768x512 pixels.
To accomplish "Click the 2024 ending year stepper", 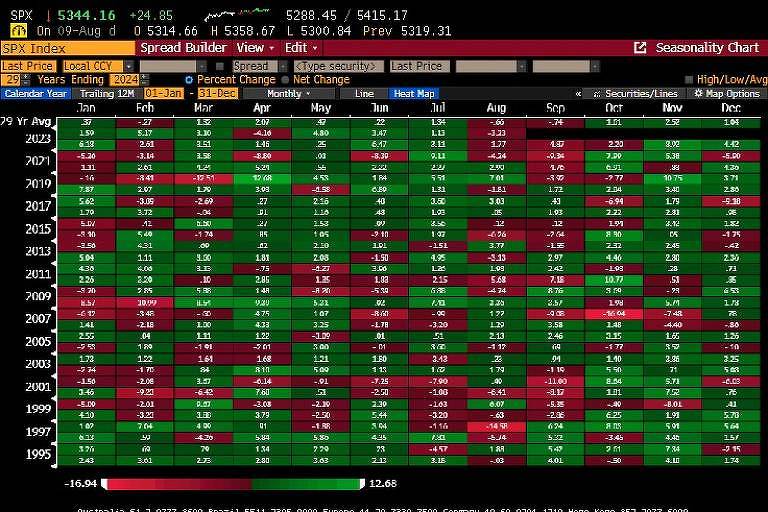I will [x=144, y=79].
